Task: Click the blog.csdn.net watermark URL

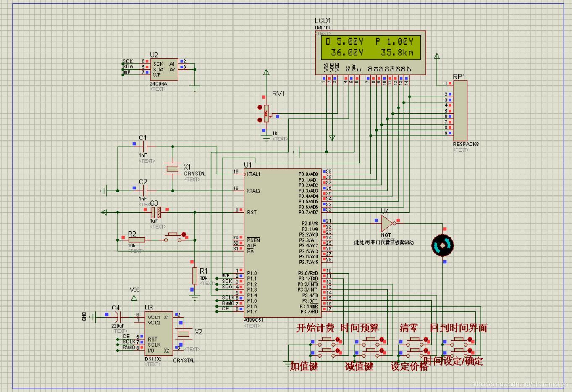Action: pos(519,384)
